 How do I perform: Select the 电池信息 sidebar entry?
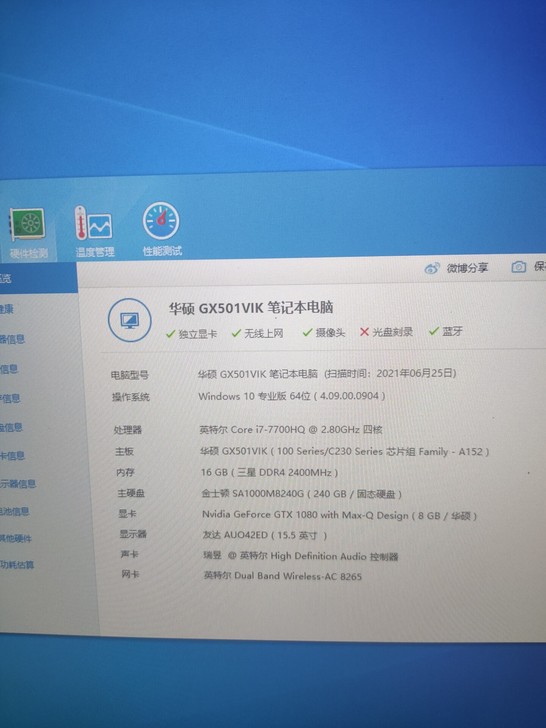tap(14, 511)
